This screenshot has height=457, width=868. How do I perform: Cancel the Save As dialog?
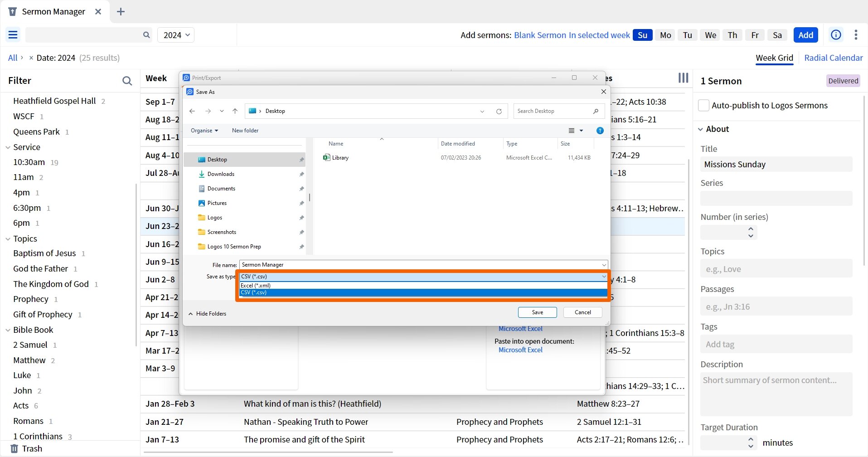[x=583, y=312]
